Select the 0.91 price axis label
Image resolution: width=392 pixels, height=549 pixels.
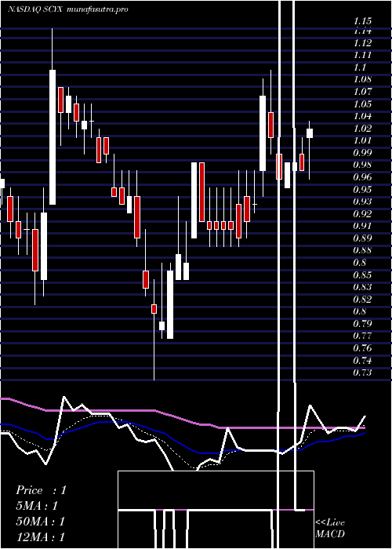click(x=362, y=226)
